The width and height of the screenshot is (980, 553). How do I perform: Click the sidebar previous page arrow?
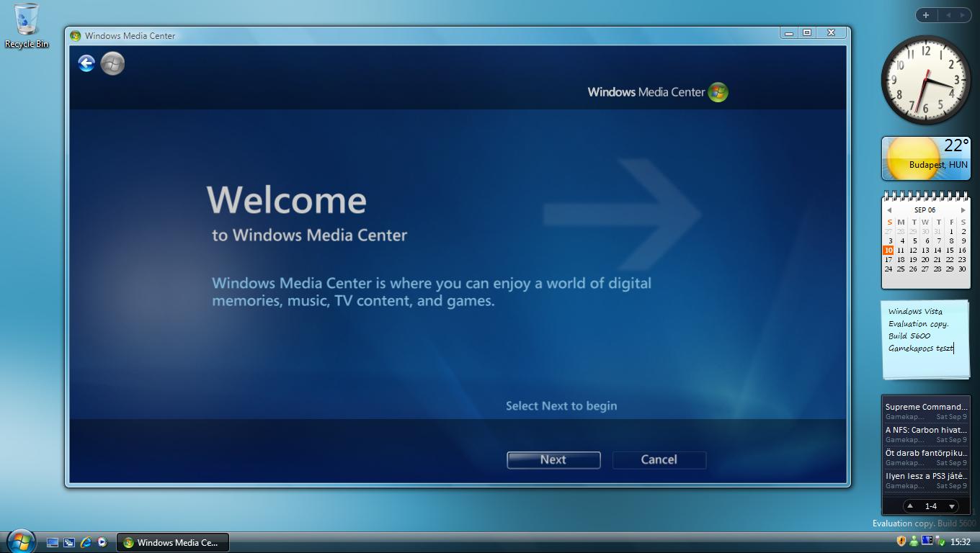point(948,14)
